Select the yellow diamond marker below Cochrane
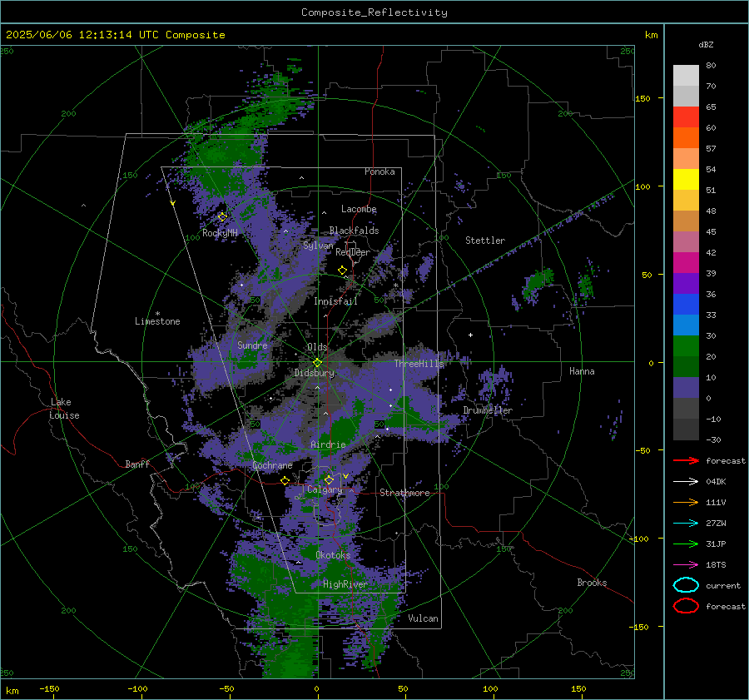This screenshot has width=749, height=700. 285,480
